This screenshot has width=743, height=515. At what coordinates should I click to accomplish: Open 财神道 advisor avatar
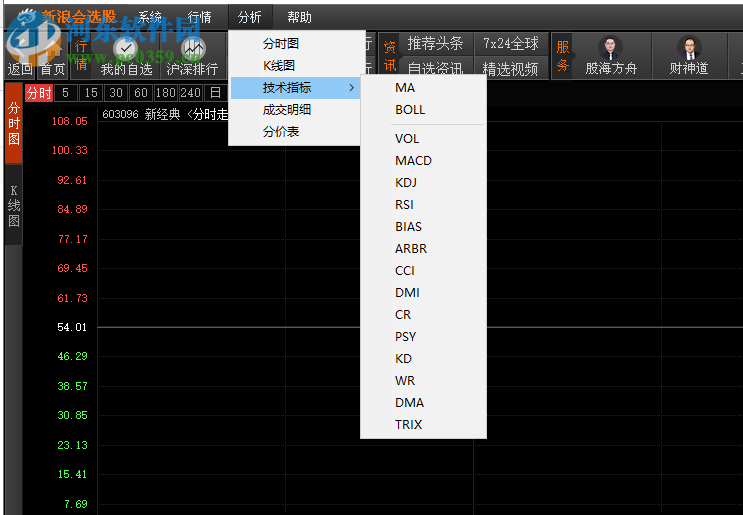tap(689, 47)
